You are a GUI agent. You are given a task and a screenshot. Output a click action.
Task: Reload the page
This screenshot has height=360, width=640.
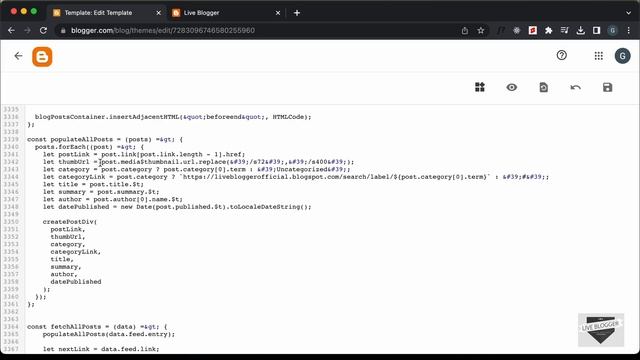tap(43, 30)
